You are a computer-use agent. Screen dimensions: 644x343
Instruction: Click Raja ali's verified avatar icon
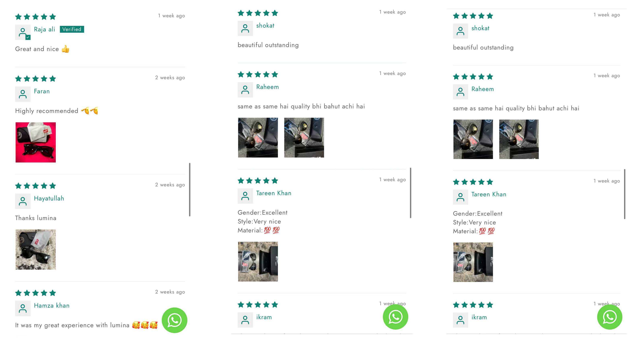pos(23,32)
